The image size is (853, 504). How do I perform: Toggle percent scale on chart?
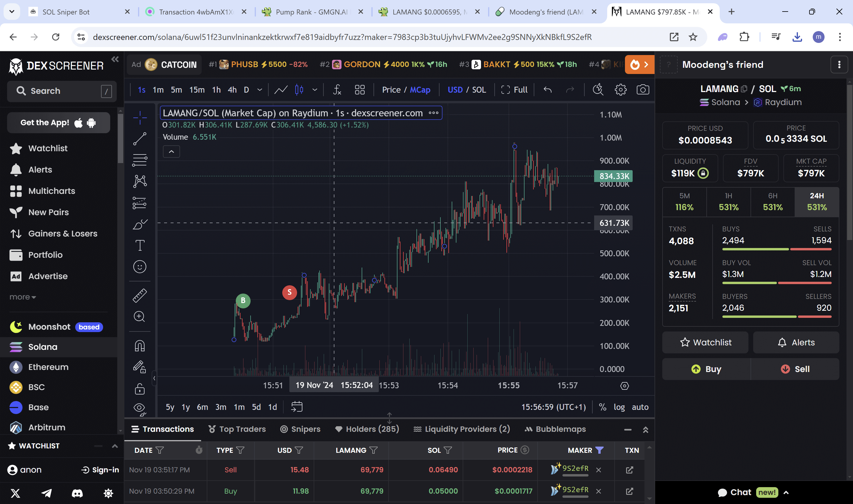click(x=602, y=407)
